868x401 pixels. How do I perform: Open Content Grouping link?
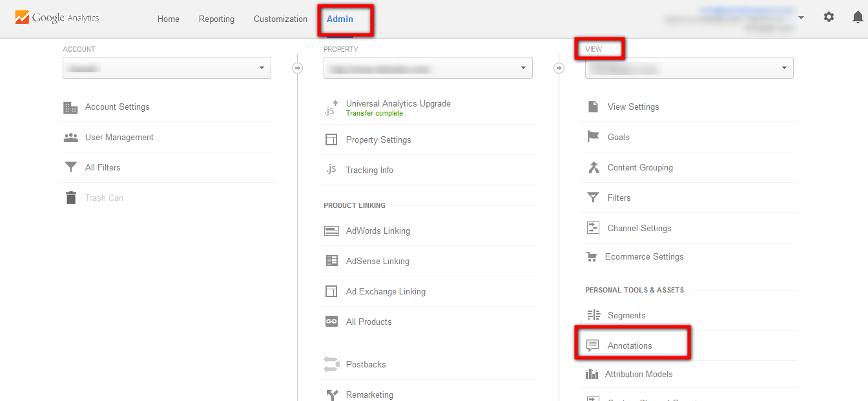coord(640,168)
